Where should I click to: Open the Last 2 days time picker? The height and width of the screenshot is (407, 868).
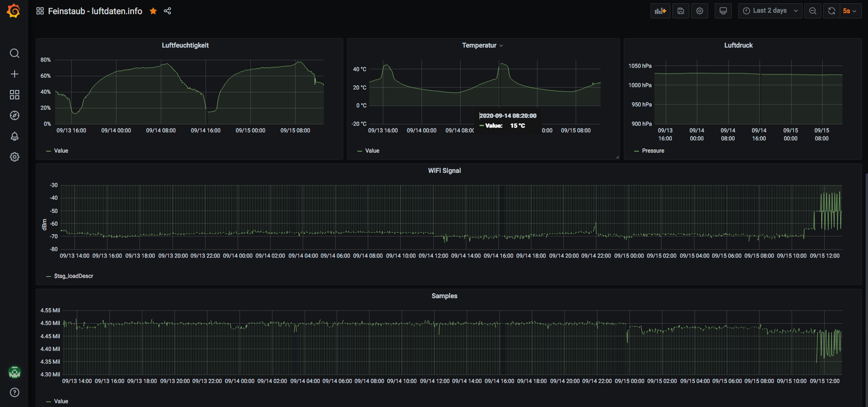770,11
